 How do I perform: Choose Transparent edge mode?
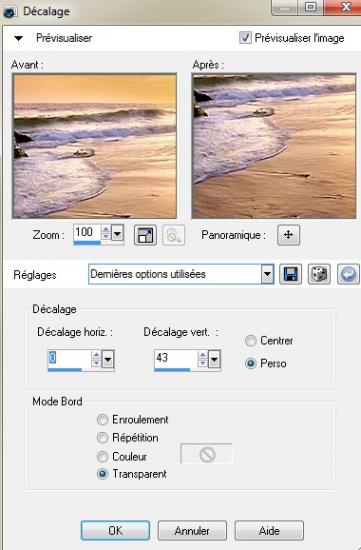tap(102, 474)
